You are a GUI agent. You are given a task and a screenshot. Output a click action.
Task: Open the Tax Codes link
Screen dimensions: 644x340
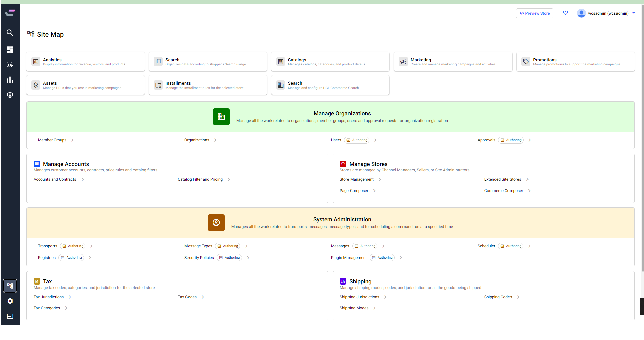point(187,297)
